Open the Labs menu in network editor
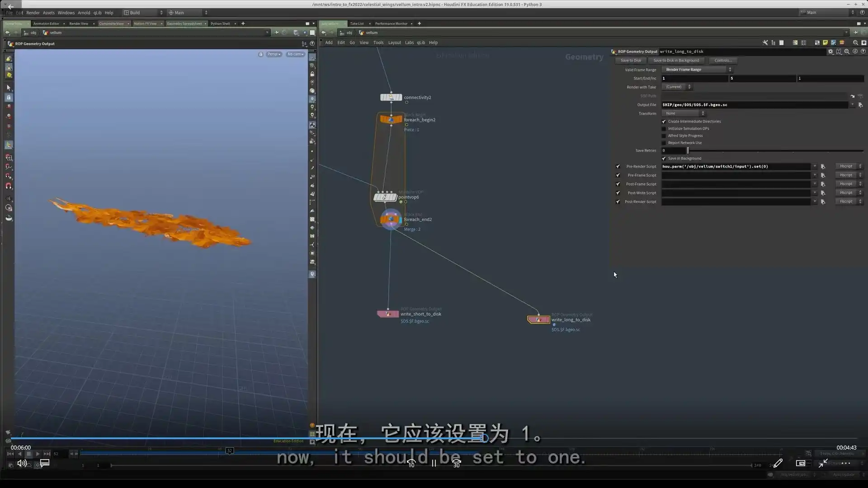This screenshot has height=488, width=868. (x=409, y=43)
